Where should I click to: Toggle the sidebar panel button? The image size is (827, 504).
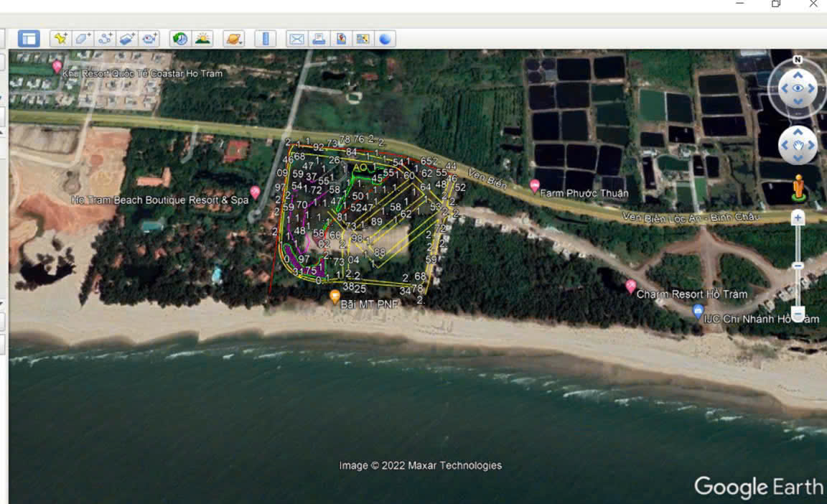click(29, 39)
